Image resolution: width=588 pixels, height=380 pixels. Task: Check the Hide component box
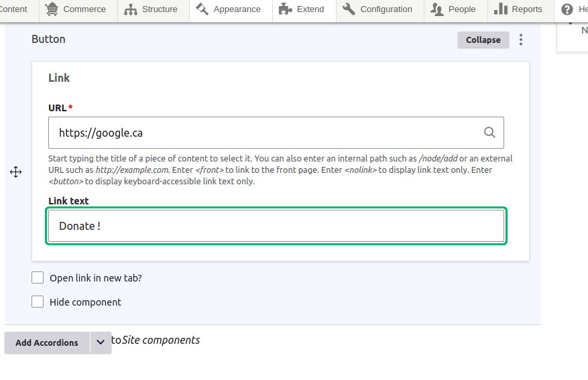tap(38, 302)
